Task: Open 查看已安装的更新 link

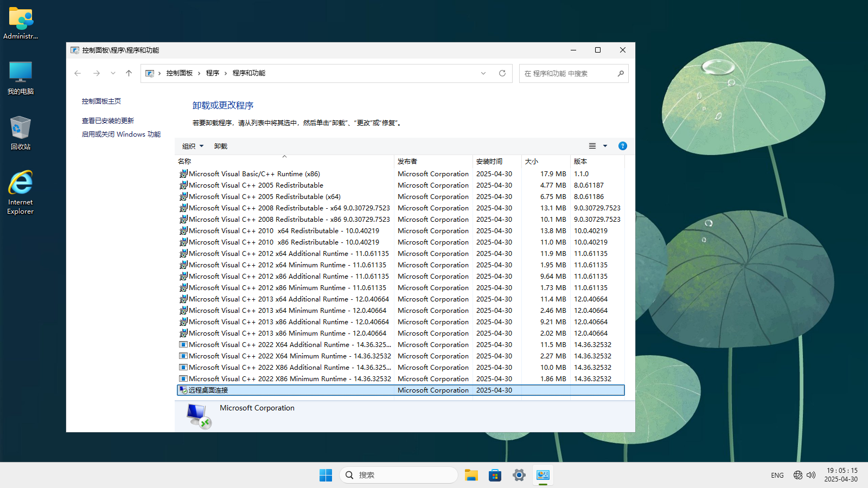Action: click(x=108, y=121)
